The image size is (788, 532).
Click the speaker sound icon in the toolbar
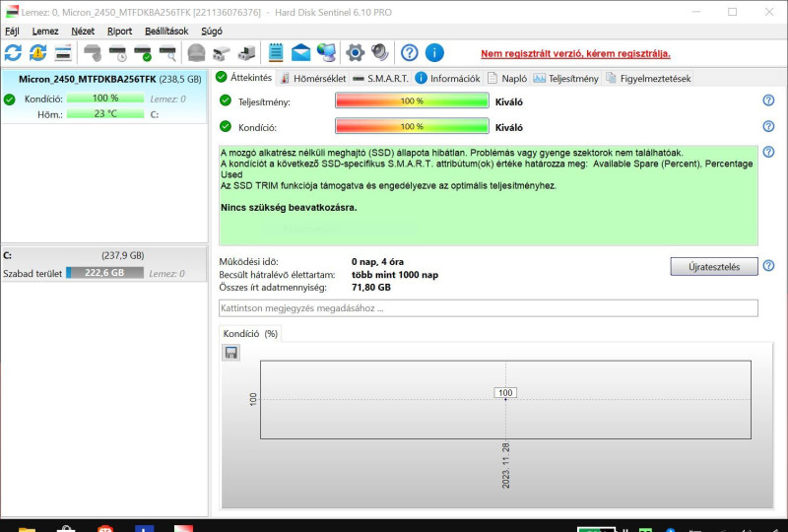pos(380,52)
